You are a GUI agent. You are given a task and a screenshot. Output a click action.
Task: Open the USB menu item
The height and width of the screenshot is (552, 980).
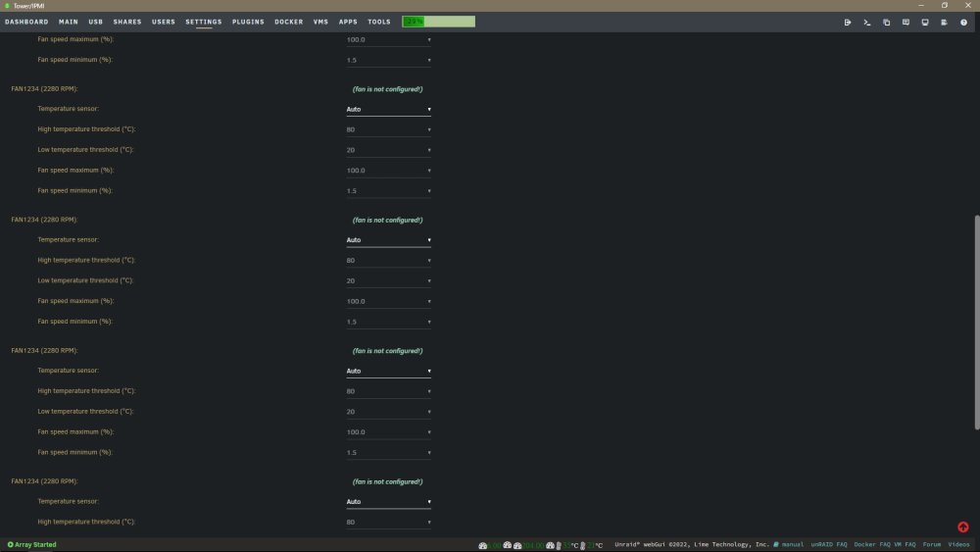96,22
